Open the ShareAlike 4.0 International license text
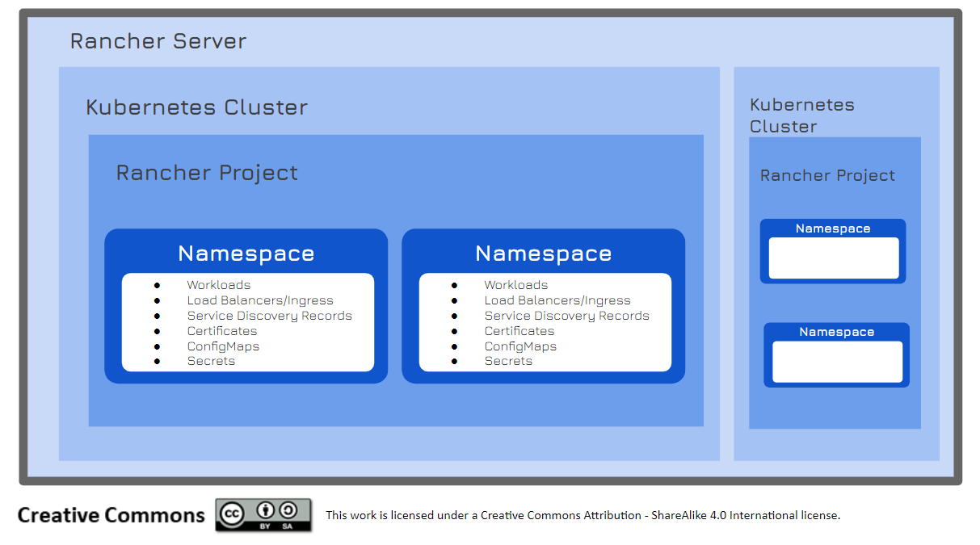This screenshot has height=545, width=980. 583,515
